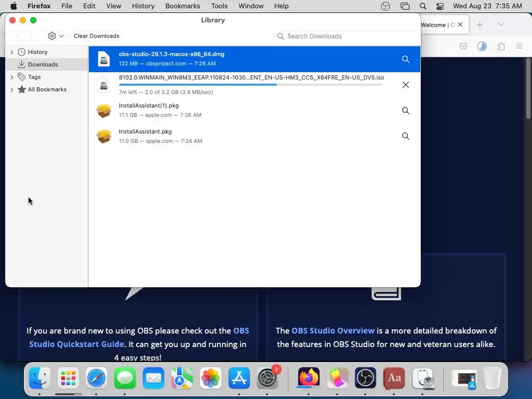The image size is (532, 399).
Task: Open the Organize gear menu in Library
Action: (56, 36)
